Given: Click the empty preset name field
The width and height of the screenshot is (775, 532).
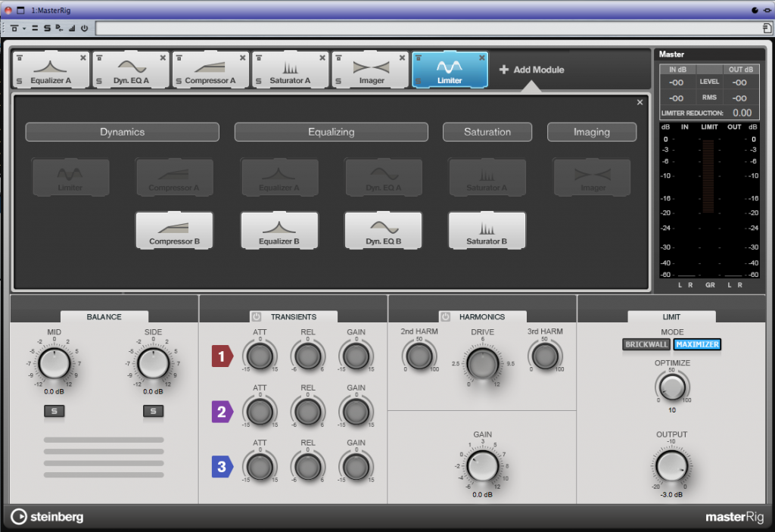Looking at the screenshot, I should pyautogui.click(x=428, y=28).
